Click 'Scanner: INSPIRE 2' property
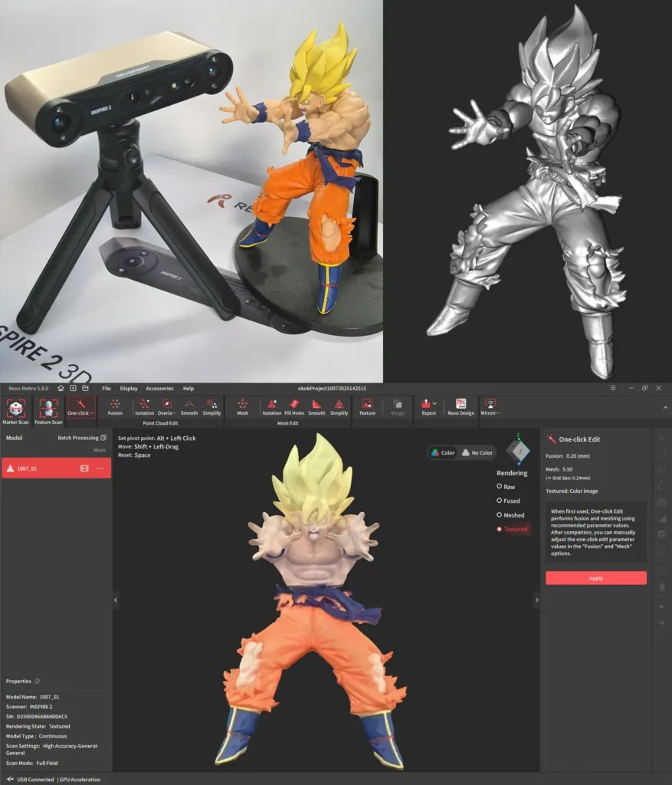The height and width of the screenshot is (785, 672). [29, 706]
